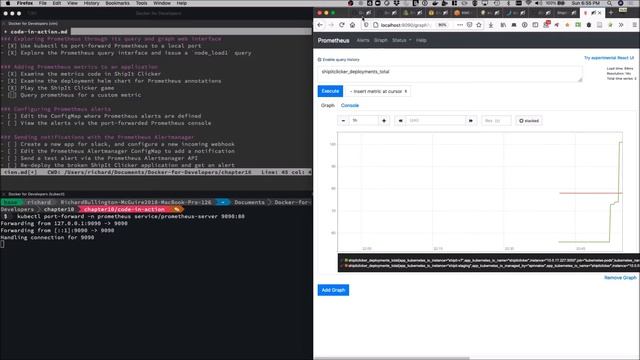Open Dropbox icon in macOS menu bar

[396, 3]
